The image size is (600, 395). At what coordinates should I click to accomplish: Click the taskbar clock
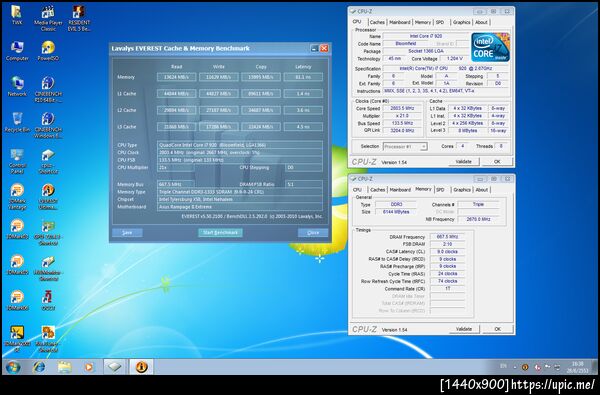point(578,367)
